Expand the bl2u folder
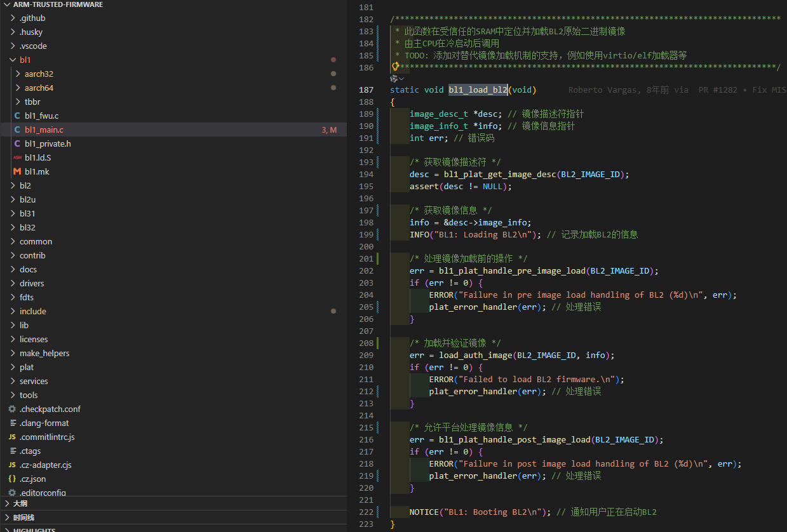Viewport: 787px width, 532px height. coord(13,199)
